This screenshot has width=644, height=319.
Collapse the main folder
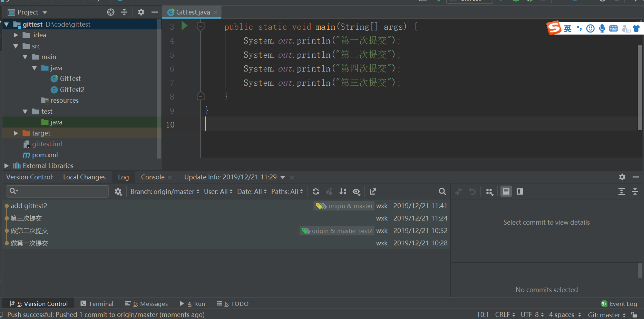pos(25,57)
